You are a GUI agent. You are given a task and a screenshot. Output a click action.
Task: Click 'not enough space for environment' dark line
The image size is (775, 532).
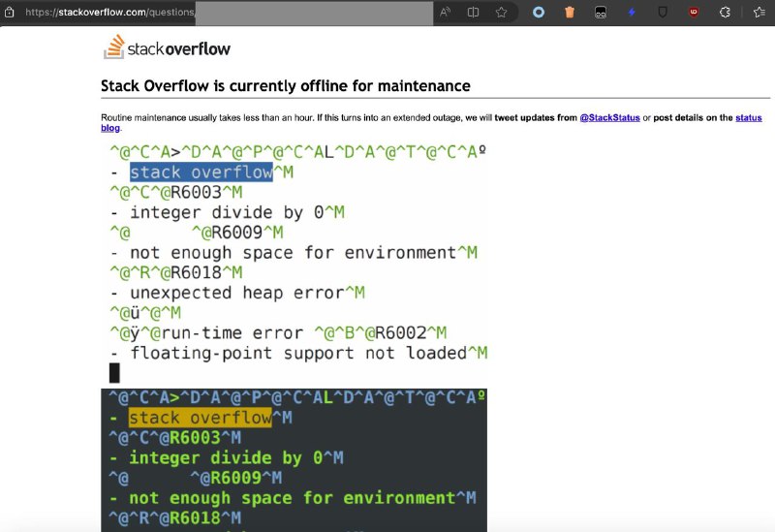click(293, 498)
